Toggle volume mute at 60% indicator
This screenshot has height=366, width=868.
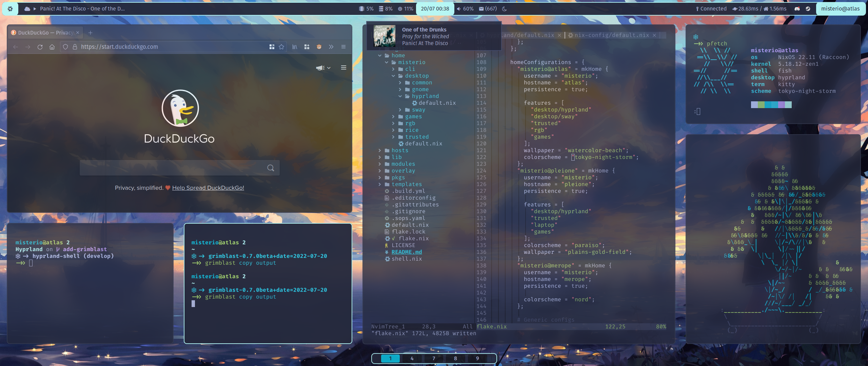465,9
